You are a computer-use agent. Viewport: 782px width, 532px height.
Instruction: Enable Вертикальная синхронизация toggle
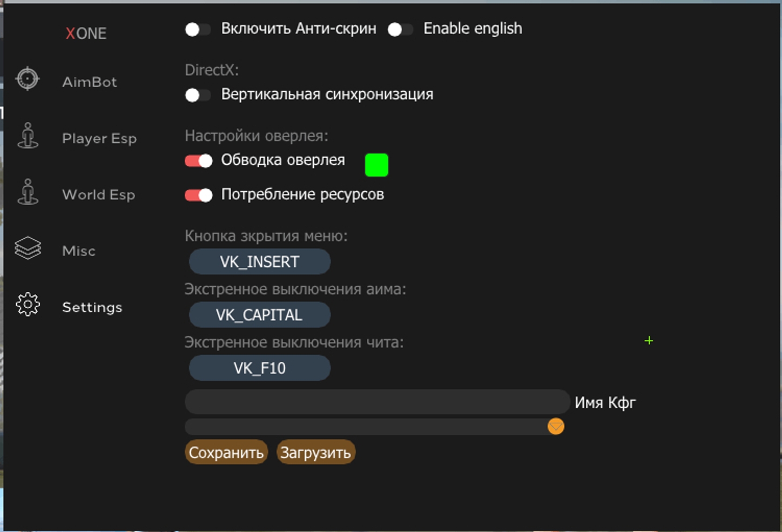coord(198,96)
